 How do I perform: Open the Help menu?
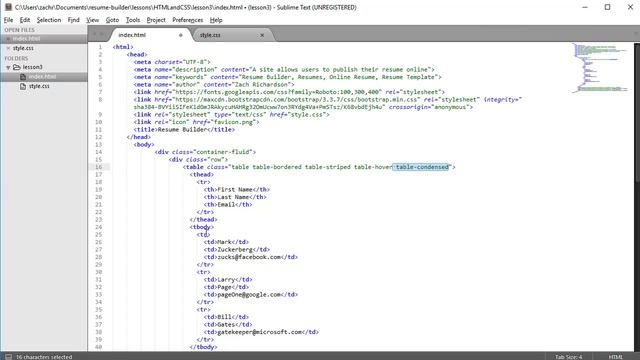pyautogui.click(x=216, y=20)
